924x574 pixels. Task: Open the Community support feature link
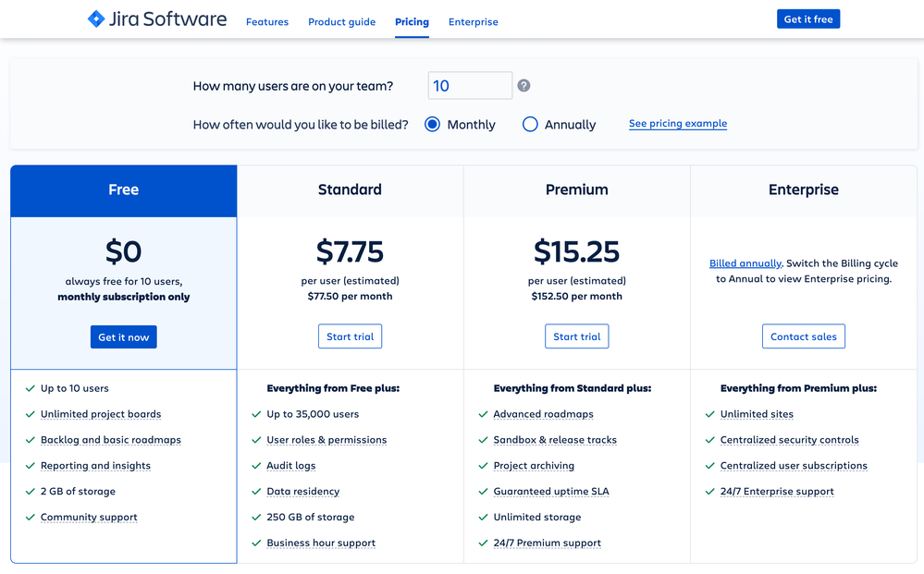point(89,517)
